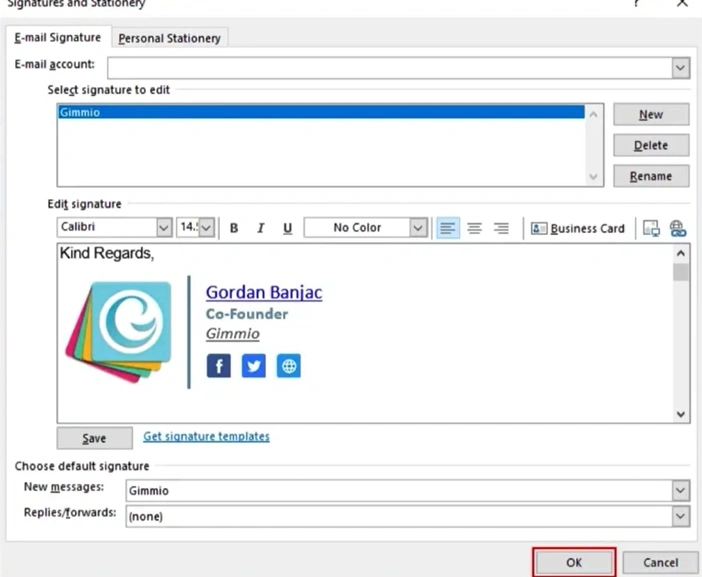Select the Gimmio signature in the list
702x577 pixels.
coord(321,112)
